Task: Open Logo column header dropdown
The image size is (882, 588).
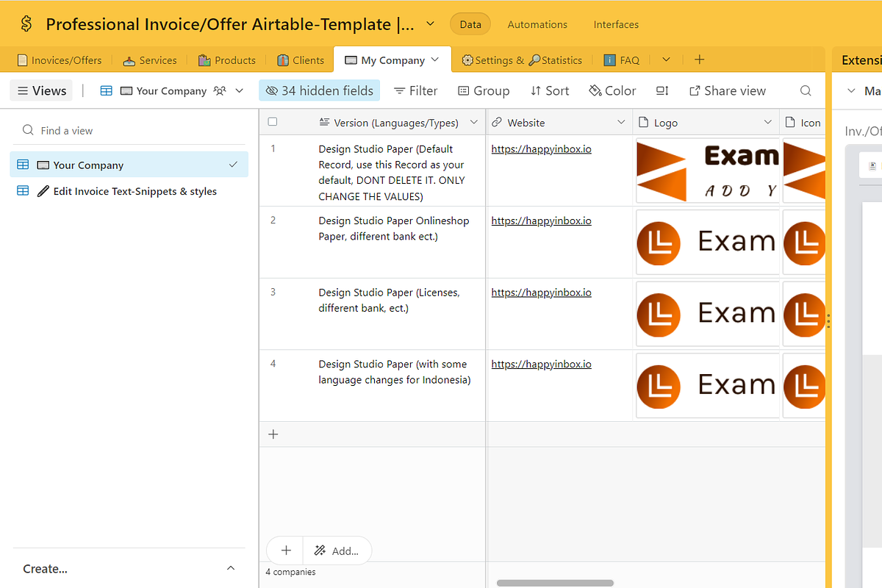Action: click(768, 122)
